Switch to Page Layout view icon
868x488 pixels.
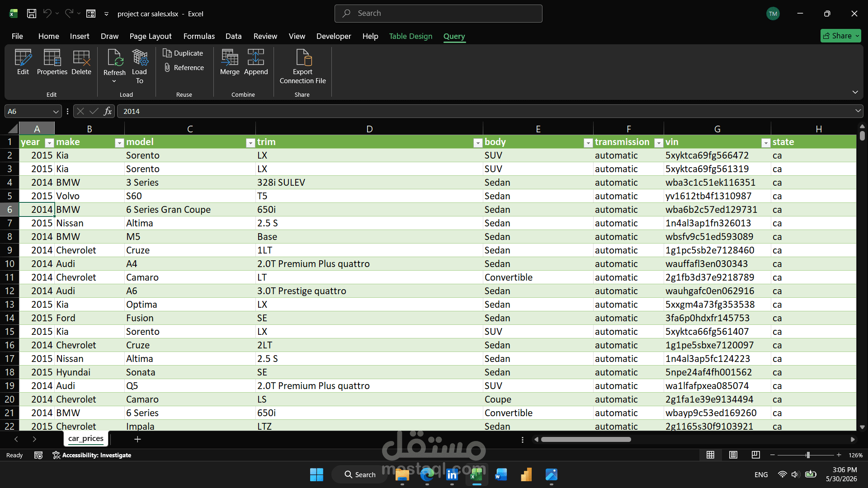pos(733,455)
